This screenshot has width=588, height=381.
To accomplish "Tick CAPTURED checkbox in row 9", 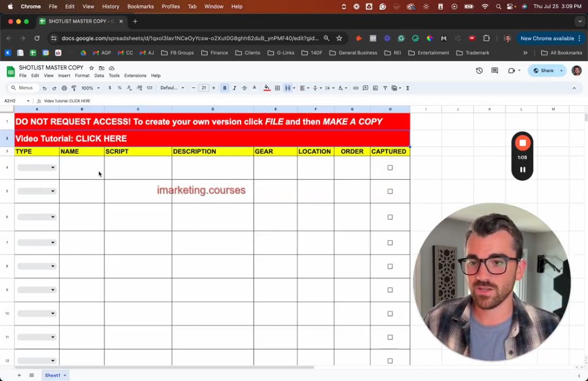I will pyautogui.click(x=390, y=290).
